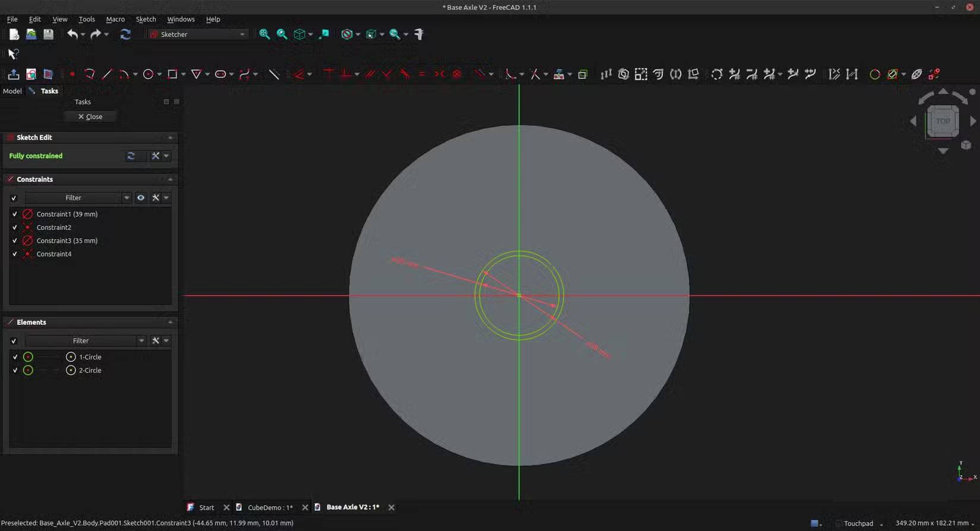
Task: Click the Close button in Tasks
Action: [90, 117]
